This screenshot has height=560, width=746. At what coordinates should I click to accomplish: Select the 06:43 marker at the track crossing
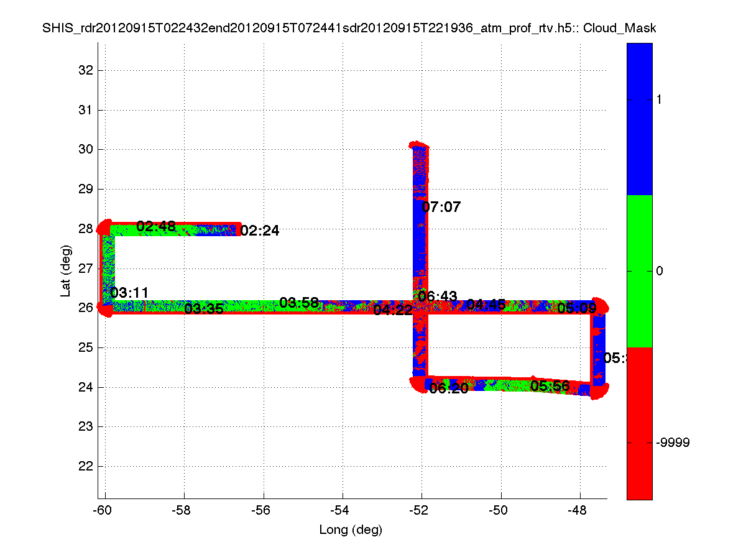point(438,296)
